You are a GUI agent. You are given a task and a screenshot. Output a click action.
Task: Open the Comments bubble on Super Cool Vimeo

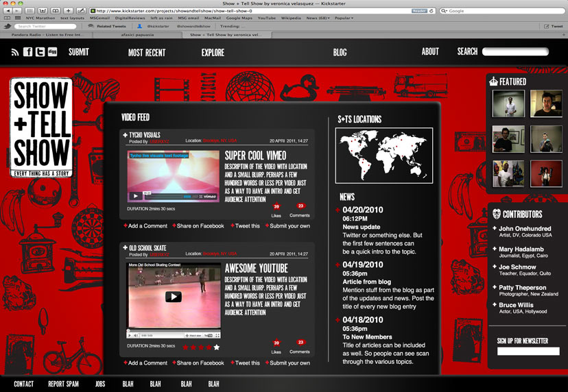coord(300,206)
